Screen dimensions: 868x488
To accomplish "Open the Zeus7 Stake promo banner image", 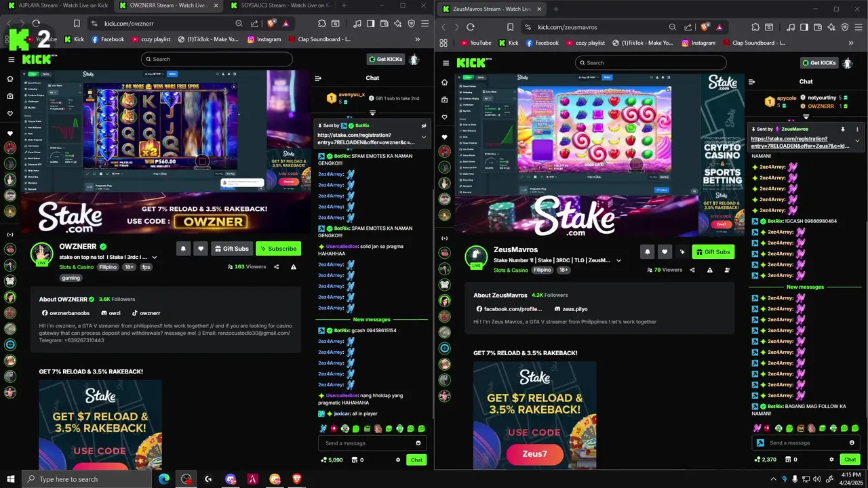I will [534, 415].
